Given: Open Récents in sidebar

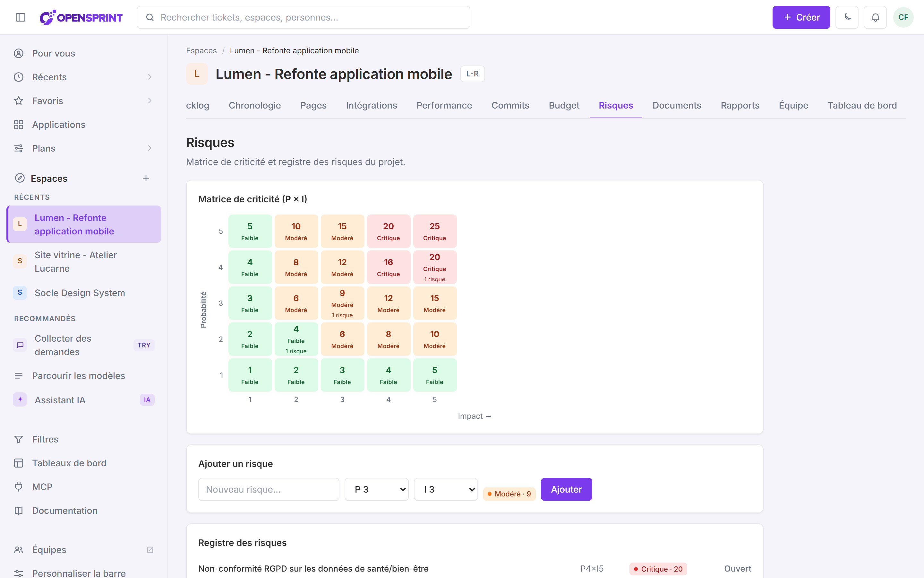Looking at the screenshot, I should pyautogui.click(x=84, y=77).
